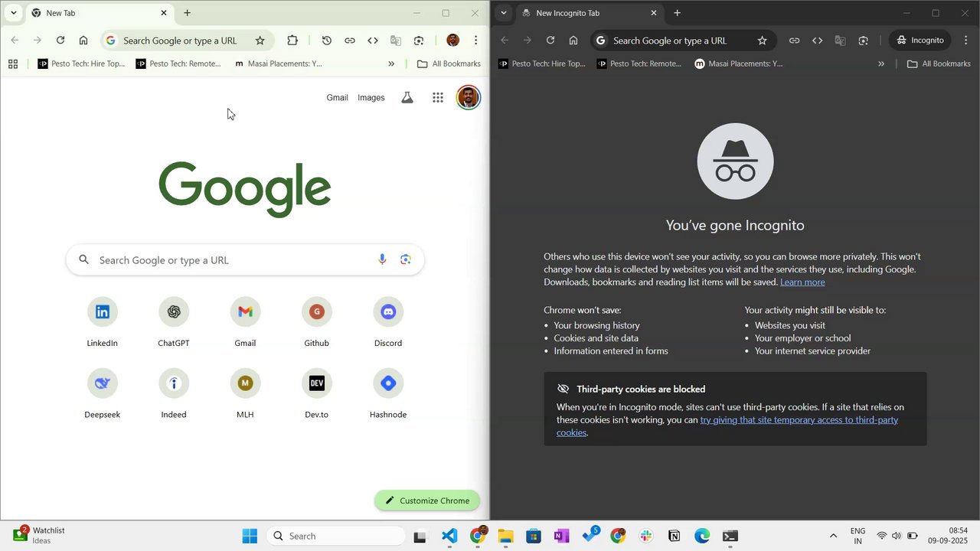This screenshot has height=551, width=980.
Task: Open Chrome menu (three dots) in left window
Action: 475,41
